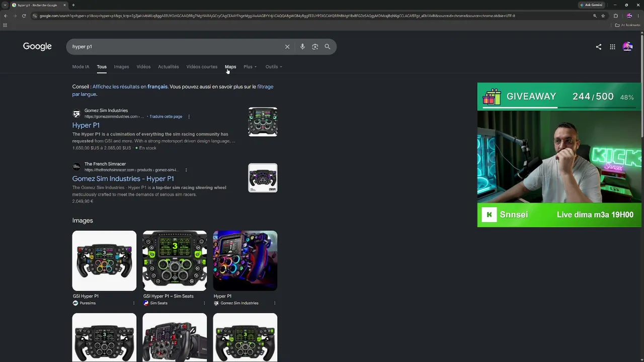The image size is (644, 362).
Task: Close the hyper p1 browser tab
Action: (64, 5)
